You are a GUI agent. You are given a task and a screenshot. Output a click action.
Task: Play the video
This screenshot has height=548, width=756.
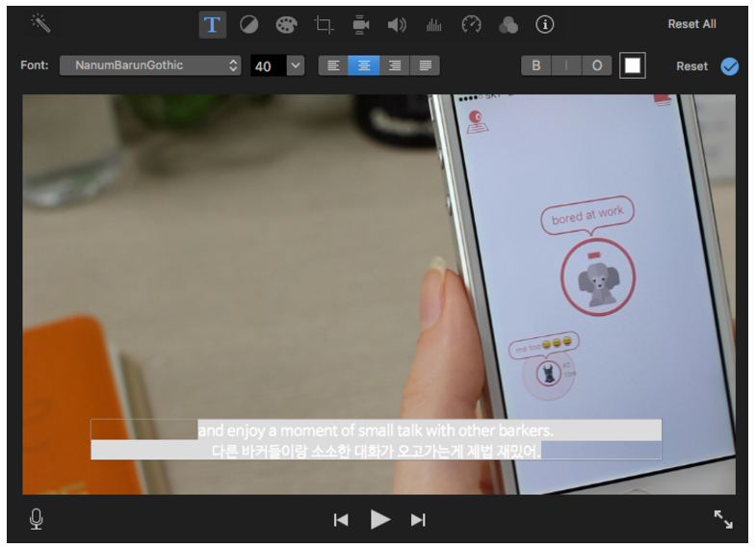380,519
